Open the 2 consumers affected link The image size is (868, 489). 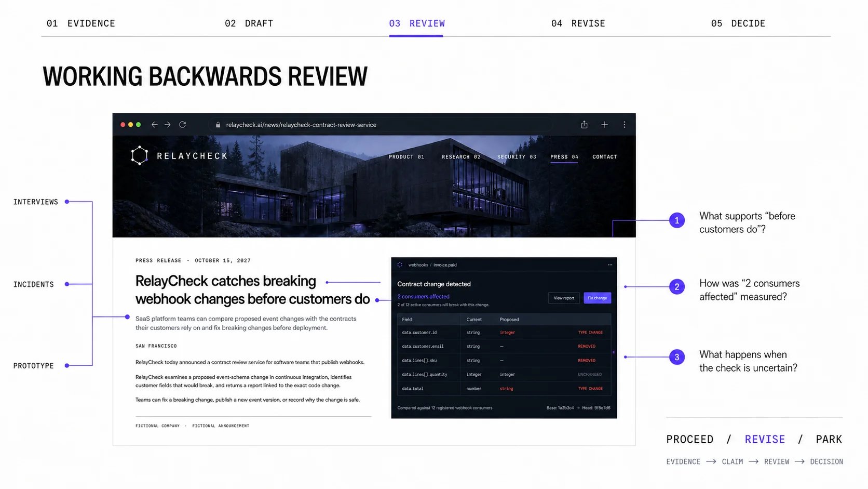click(423, 297)
